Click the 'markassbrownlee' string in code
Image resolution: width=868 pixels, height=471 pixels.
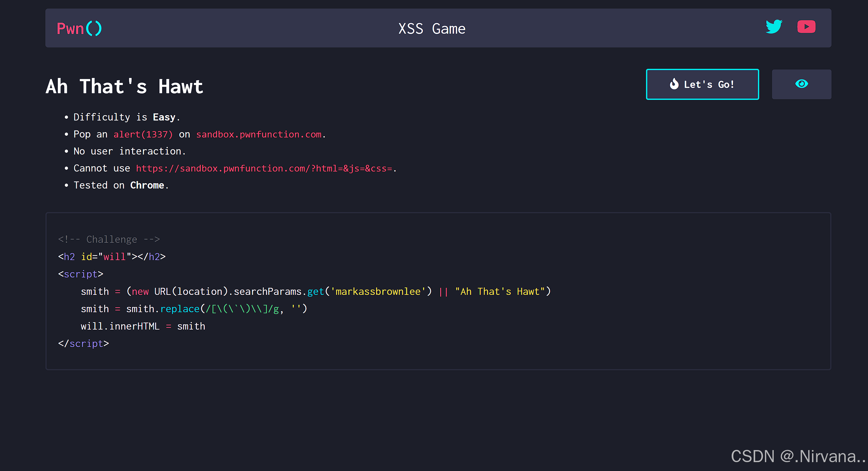378,291
